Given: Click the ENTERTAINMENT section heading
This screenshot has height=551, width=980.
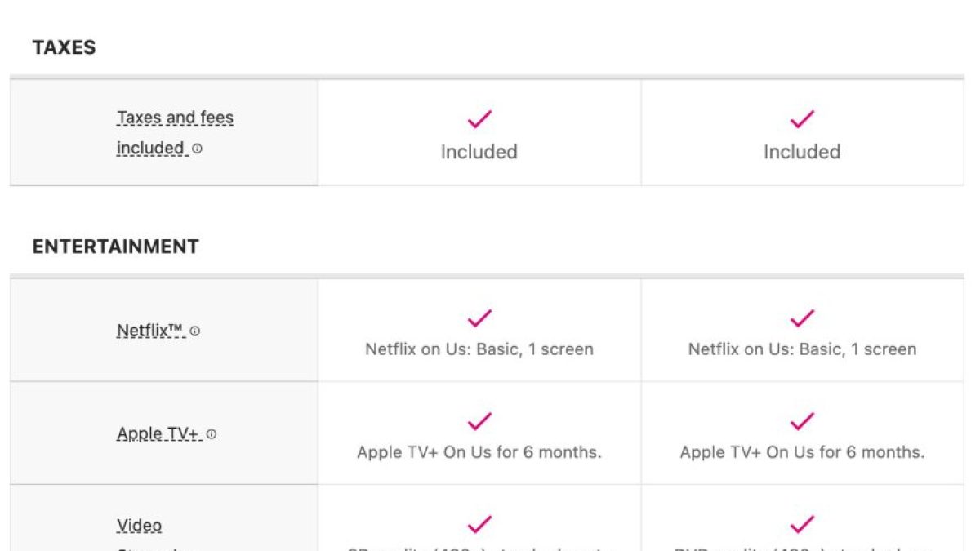Looking at the screenshot, I should [115, 247].
